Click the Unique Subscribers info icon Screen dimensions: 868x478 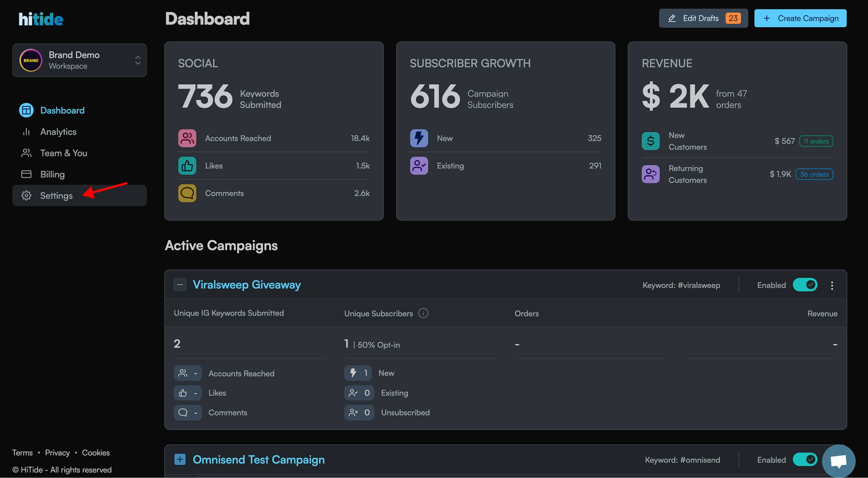point(423,313)
